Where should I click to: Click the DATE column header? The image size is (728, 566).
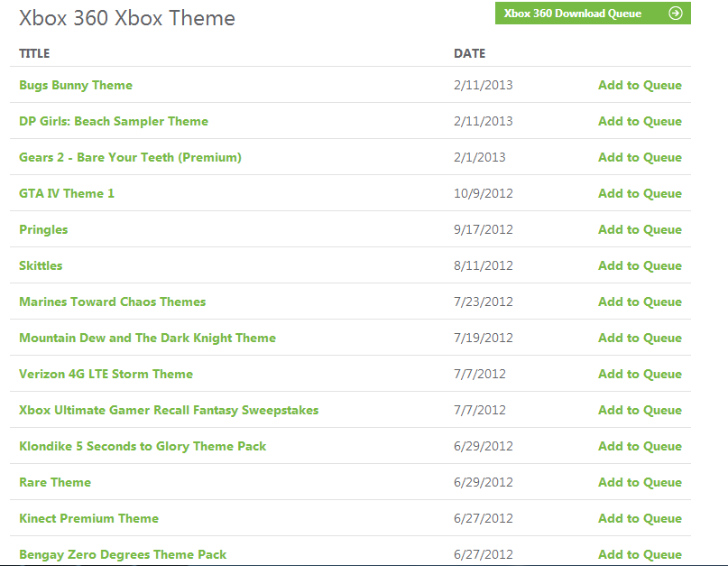(469, 53)
